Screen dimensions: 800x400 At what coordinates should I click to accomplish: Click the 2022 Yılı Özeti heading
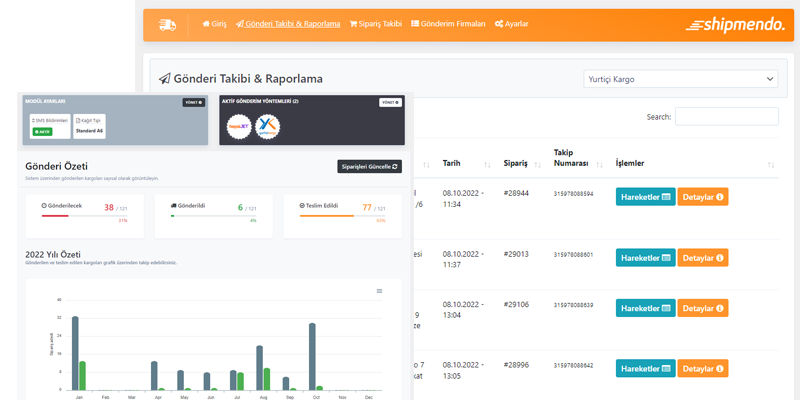point(53,255)
